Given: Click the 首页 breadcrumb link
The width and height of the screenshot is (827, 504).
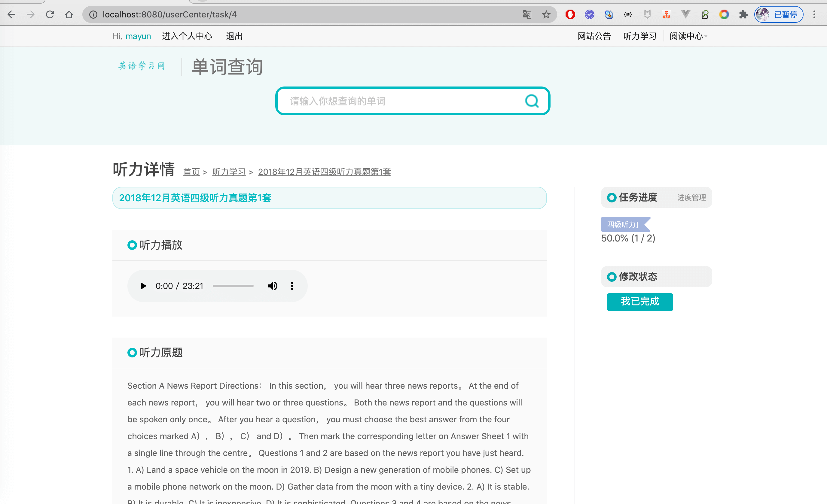Looking at the screenshot, I should pos(191,172).
